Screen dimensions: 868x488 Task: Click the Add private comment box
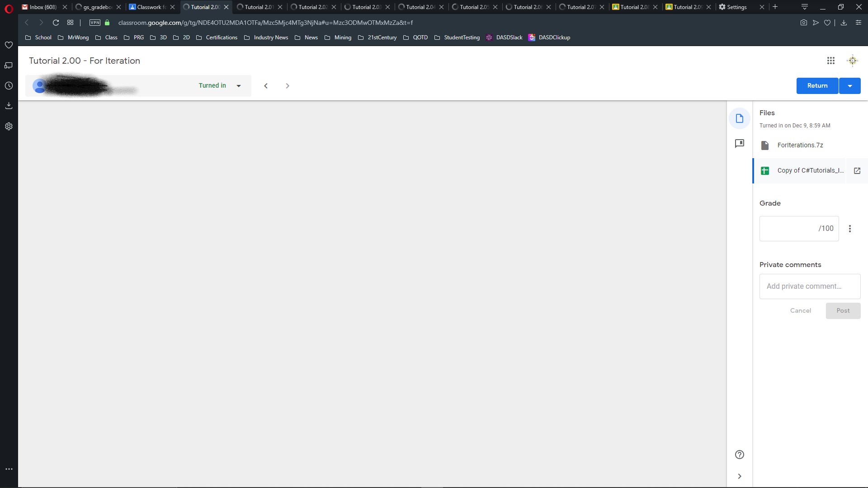tap(809, 286)
